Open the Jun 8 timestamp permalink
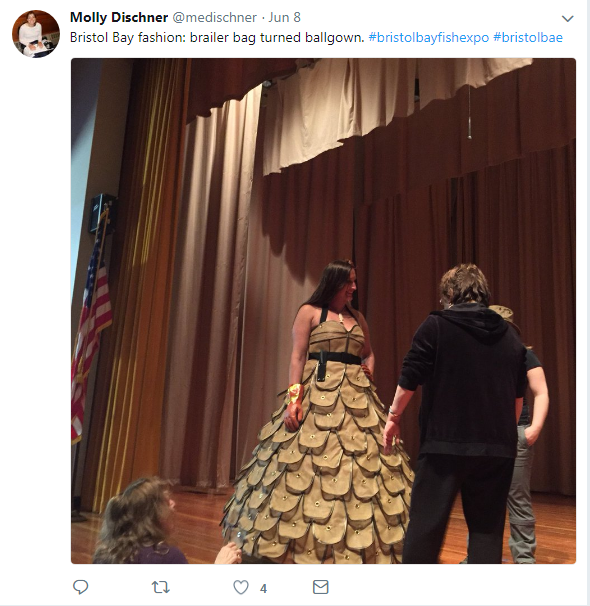Viewport: 590px width, 606px height. point(284,18)
